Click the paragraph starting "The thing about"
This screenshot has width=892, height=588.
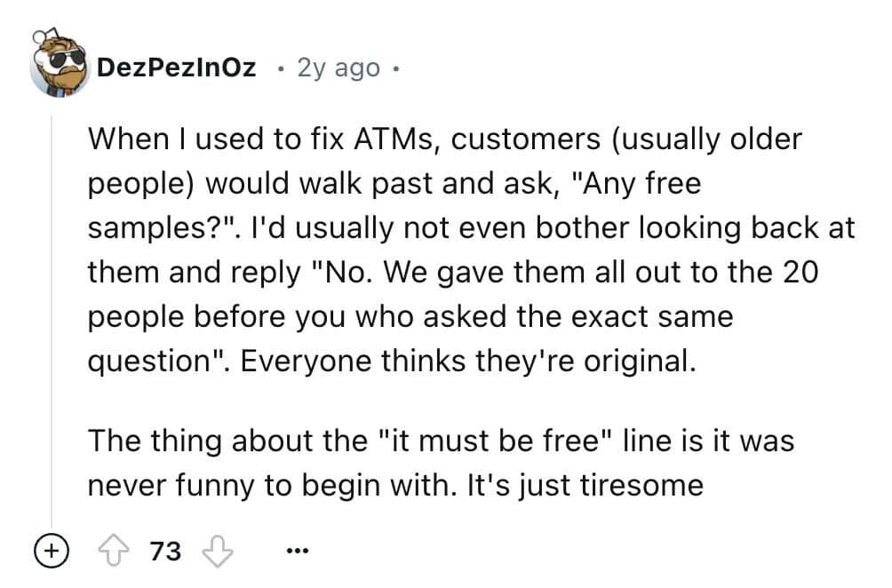440,462
